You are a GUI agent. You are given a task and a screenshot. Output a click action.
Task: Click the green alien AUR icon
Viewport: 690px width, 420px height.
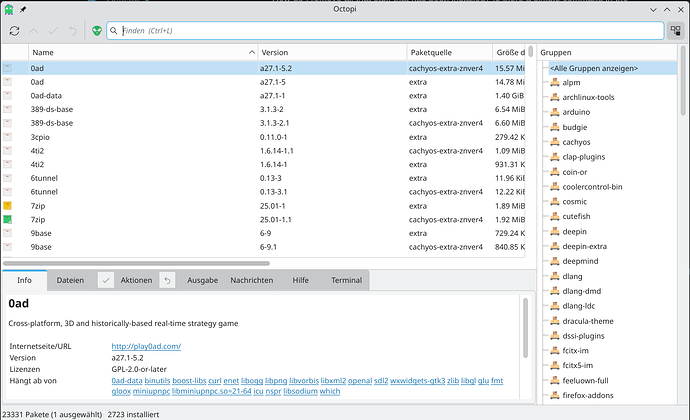[97, 31]
